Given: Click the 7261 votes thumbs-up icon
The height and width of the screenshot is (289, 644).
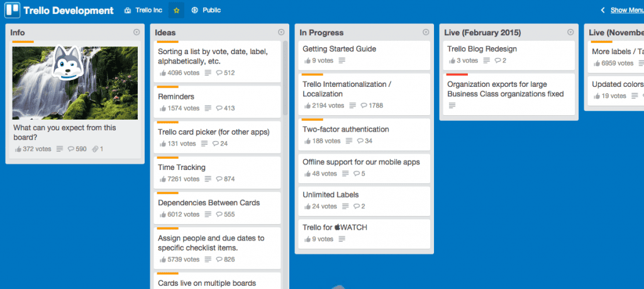Looking at the screenshot, I should pyautogui.click(x=163, y=179).
